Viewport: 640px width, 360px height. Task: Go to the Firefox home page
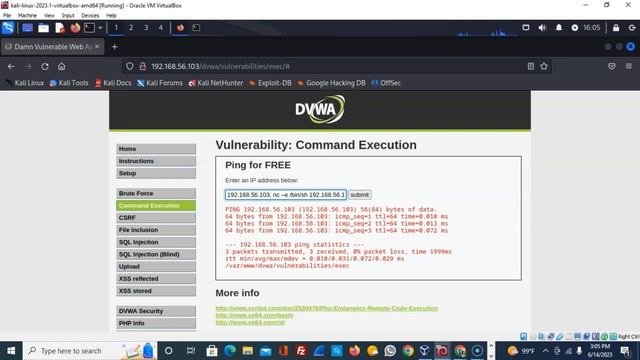(61, 66)
